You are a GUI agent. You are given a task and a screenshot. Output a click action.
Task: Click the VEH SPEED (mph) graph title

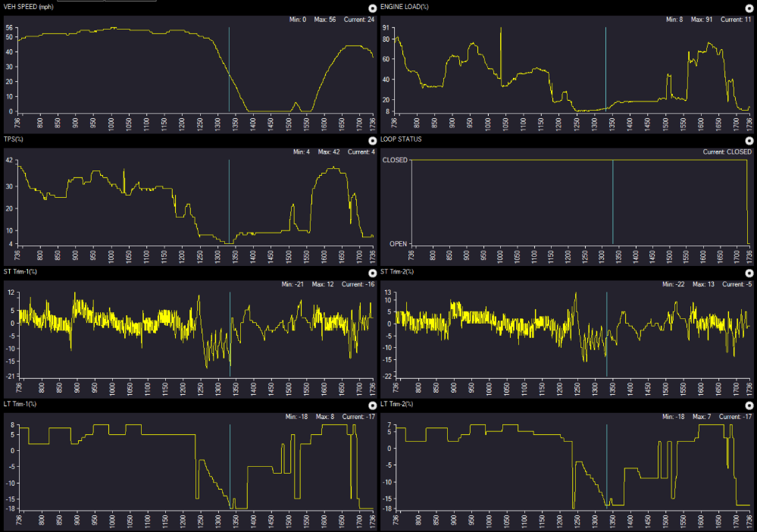click(34, 7)
